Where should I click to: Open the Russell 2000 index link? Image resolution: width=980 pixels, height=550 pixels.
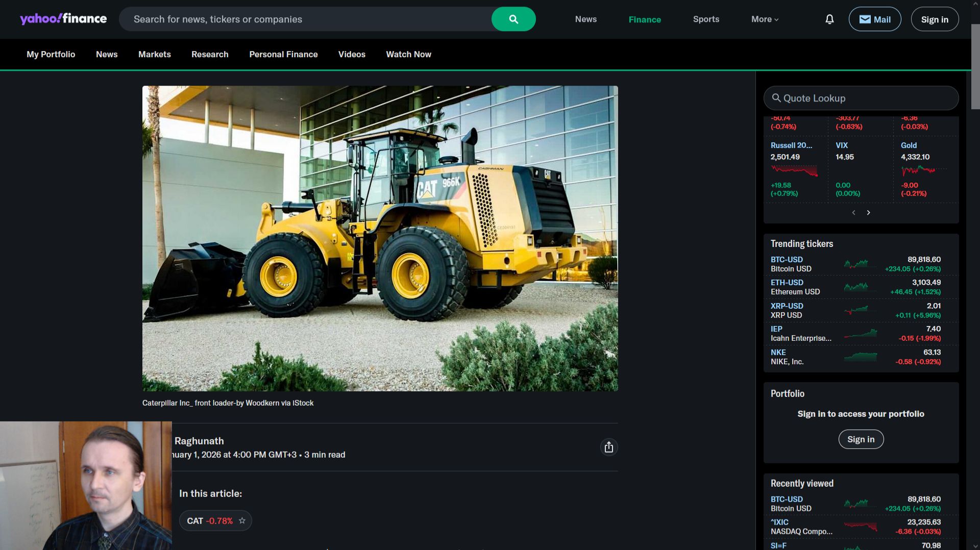tap(791, 145)
